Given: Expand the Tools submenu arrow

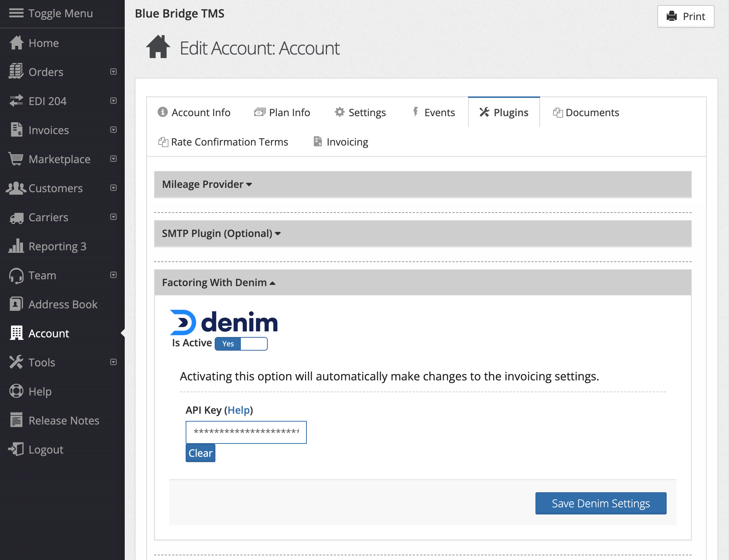Looking at the screenshot, I should coord(113,362).
